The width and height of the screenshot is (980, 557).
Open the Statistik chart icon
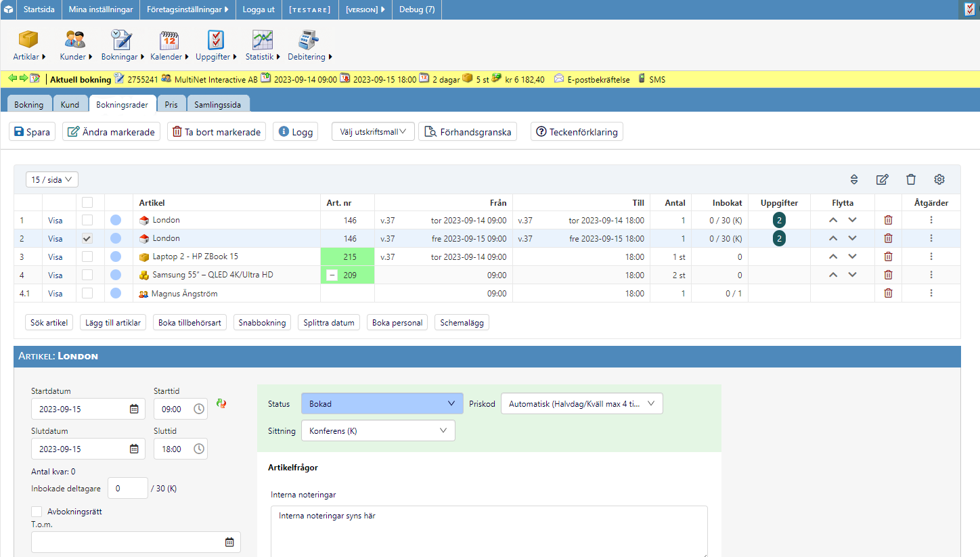pyautogui.click(x=262, y=41)
